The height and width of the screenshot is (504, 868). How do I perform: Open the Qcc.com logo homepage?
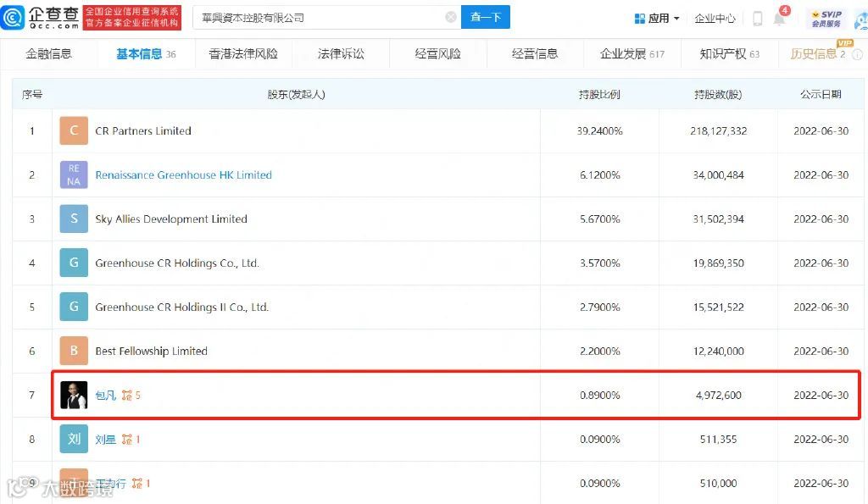coord(40,17)
